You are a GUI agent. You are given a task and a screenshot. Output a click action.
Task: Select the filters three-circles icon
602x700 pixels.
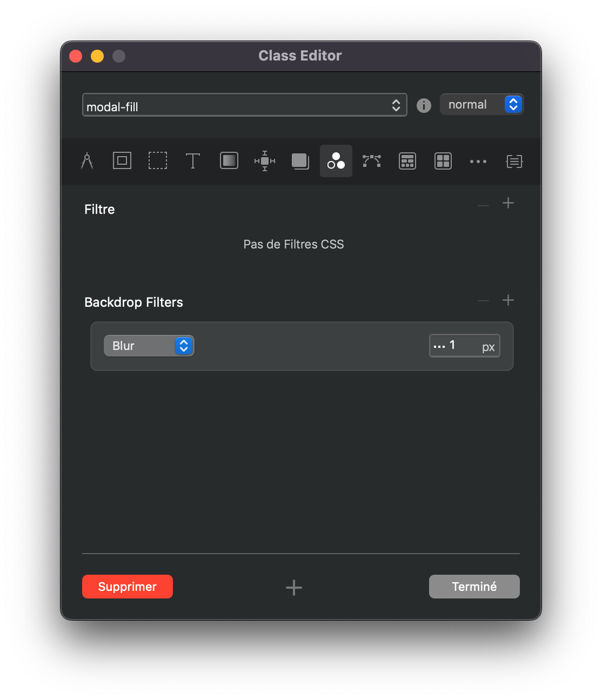coord(336,161)
